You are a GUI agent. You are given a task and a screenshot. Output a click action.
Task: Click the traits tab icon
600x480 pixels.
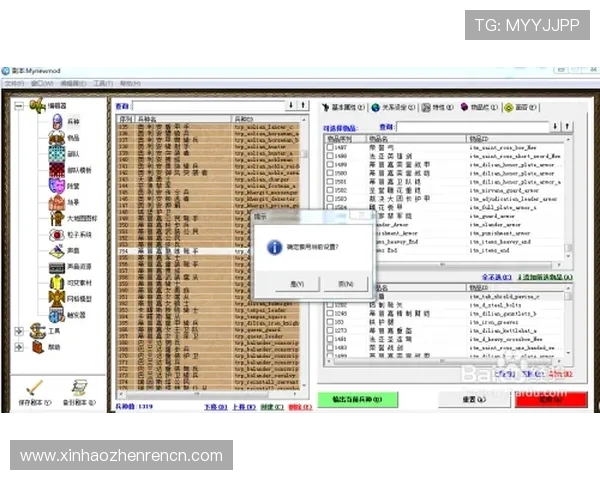(x=426, y=108)
